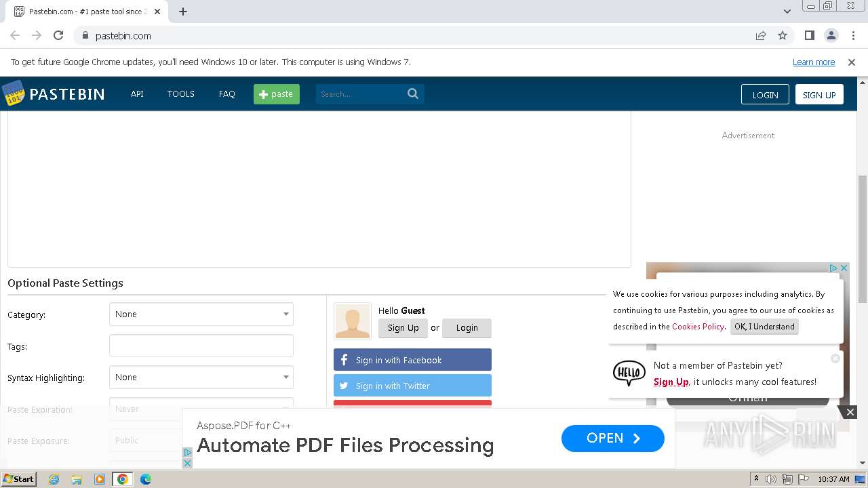
Task: Click the Sign Up button under Hello Guest
Action: tap(403, 328)
